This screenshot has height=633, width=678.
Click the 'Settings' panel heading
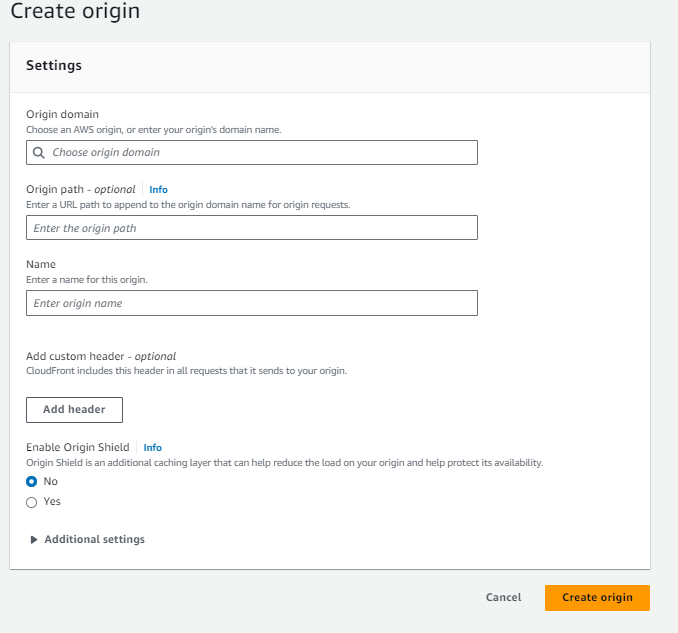pyautogui.click(x=54, y=66)
